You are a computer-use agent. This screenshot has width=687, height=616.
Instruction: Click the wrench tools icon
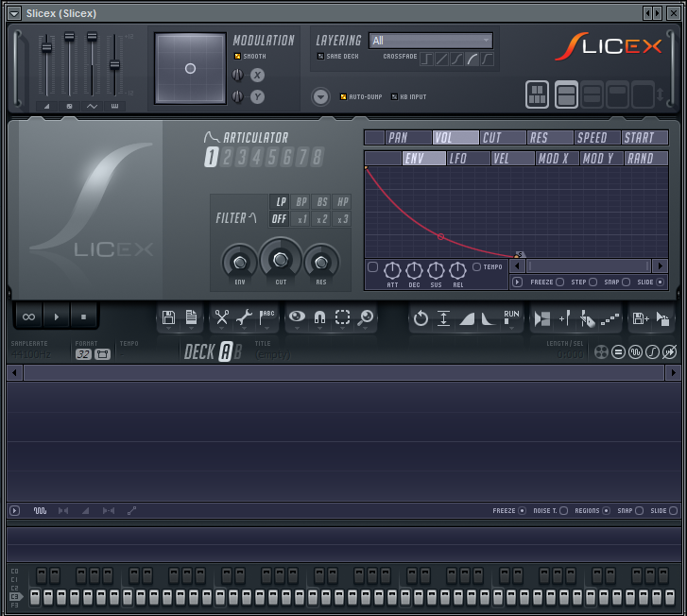(x=243, y=318)
